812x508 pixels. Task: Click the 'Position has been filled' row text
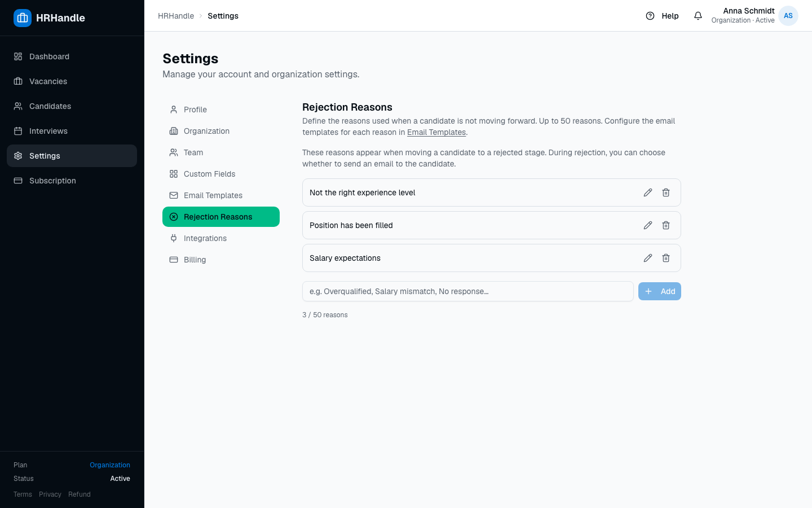point(351,225)
